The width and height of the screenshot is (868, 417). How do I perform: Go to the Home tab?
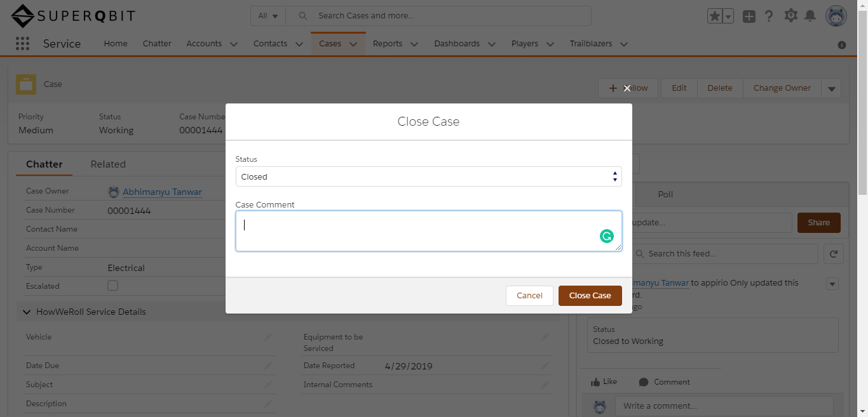tap(116, 44)
